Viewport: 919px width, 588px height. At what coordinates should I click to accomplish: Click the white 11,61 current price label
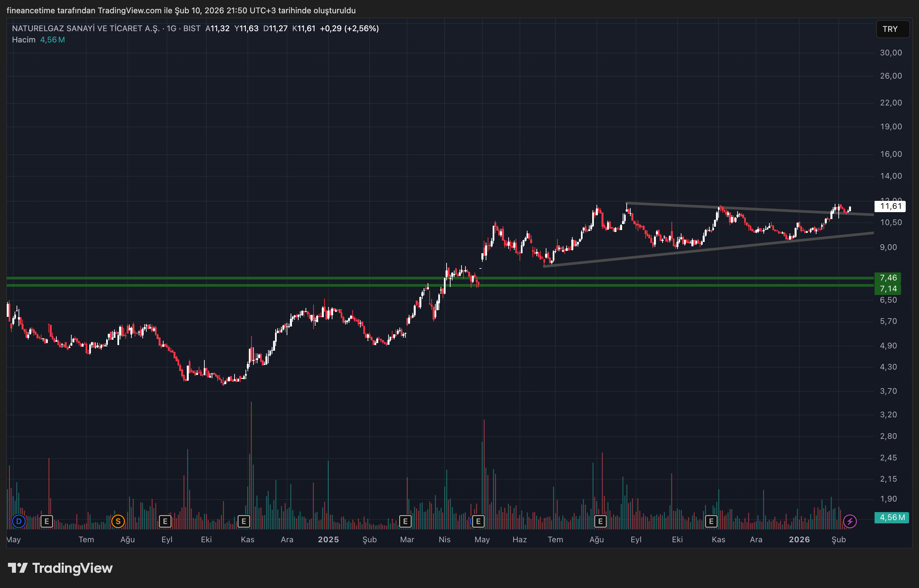[x=890, y=206]
